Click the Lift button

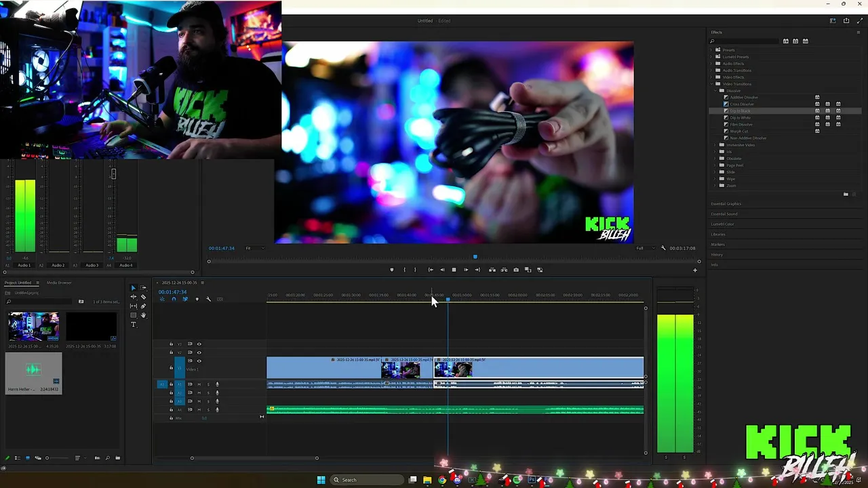click(492, 270)
